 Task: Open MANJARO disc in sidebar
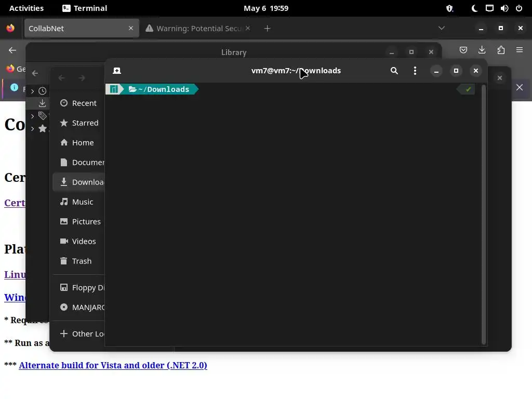tap(78, 307)
